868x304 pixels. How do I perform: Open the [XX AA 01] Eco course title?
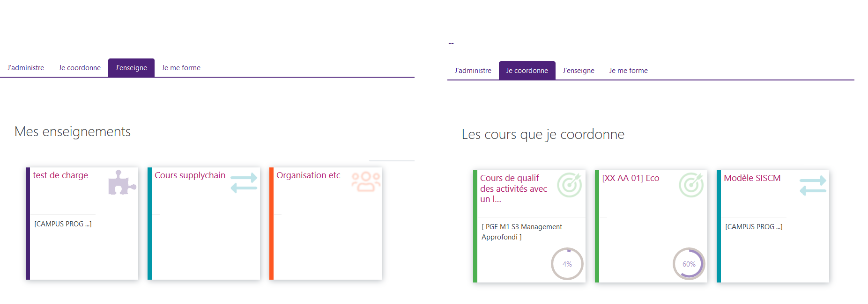click(631, 178)
